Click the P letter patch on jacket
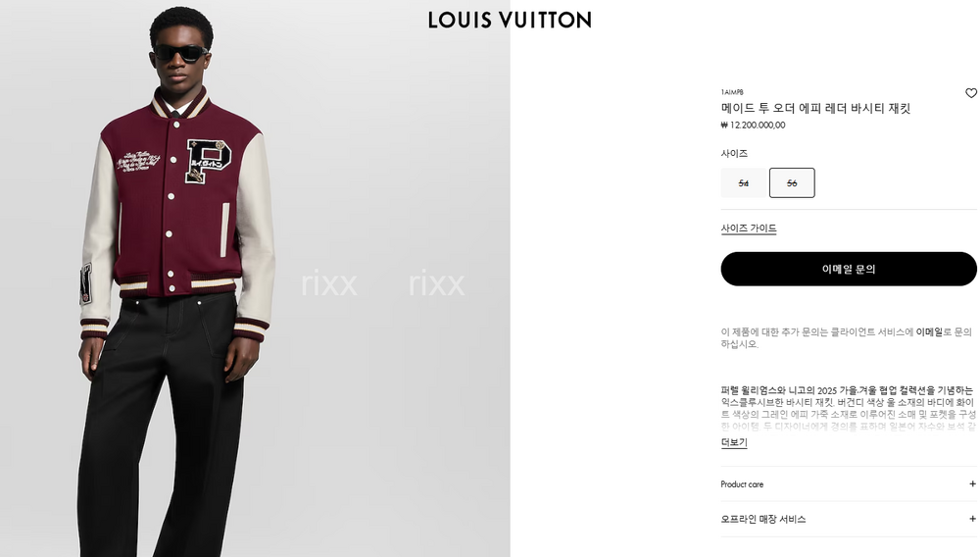Screen dimensions: 980x557 (x=208, y=161)
